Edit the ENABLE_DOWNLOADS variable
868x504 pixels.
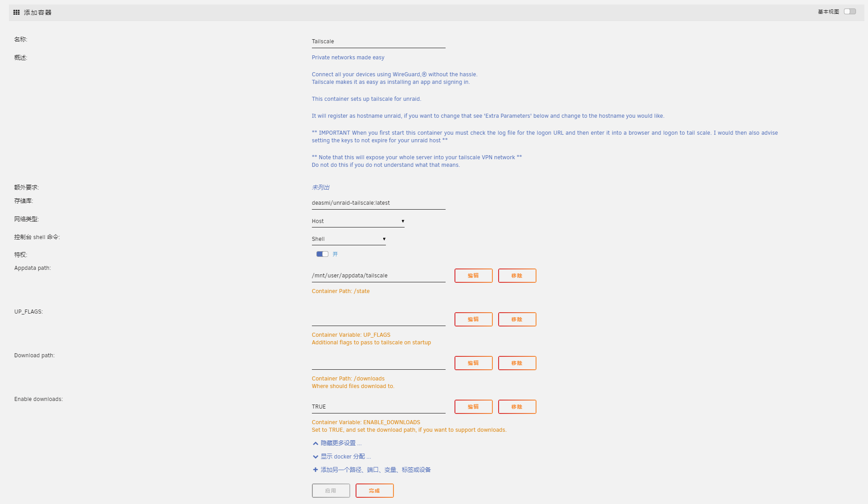coord(473,406)
